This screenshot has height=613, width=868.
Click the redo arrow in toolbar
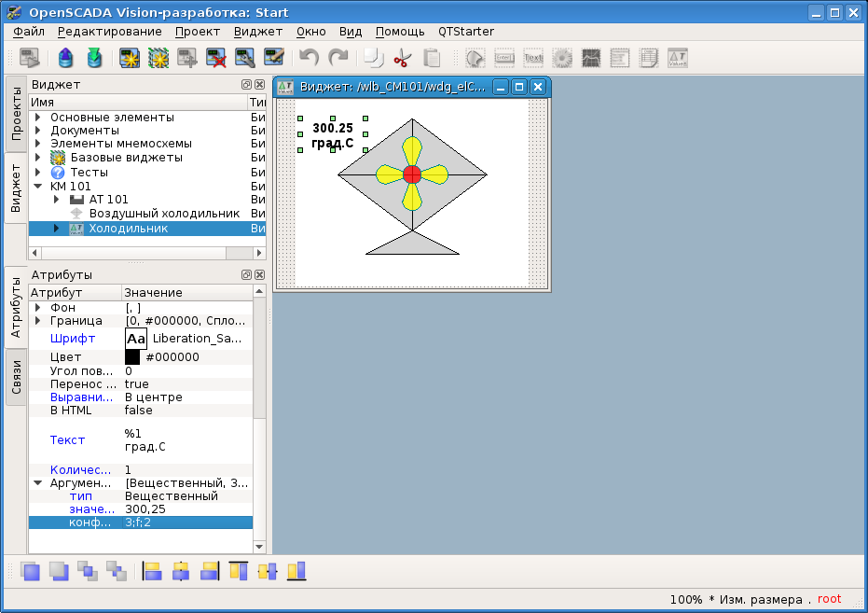click(338, 58)
